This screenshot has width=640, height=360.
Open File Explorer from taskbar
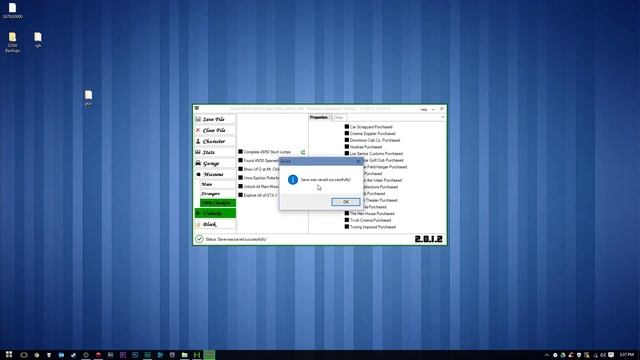pos(184,355)
